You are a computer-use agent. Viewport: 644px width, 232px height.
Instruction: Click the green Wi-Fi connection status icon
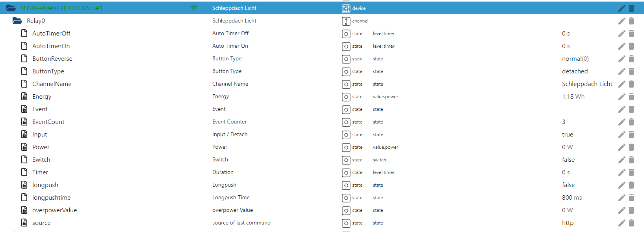tap(193, 8)
